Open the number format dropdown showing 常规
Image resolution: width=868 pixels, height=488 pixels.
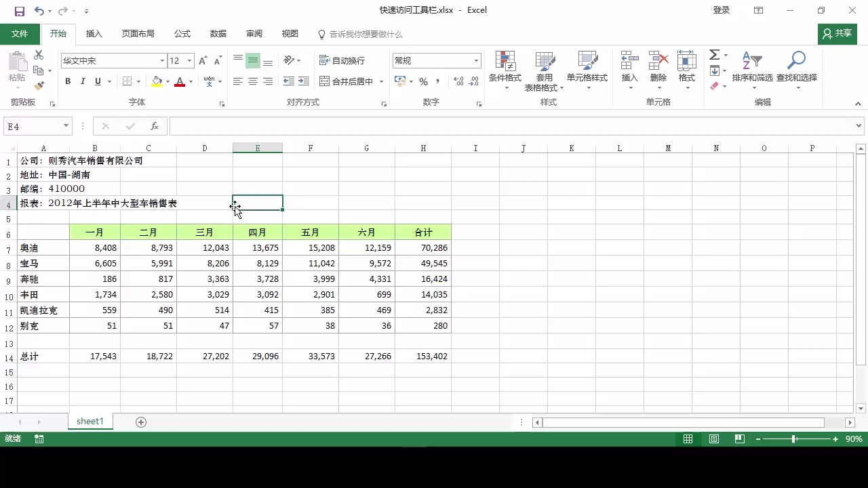[475, 60]
